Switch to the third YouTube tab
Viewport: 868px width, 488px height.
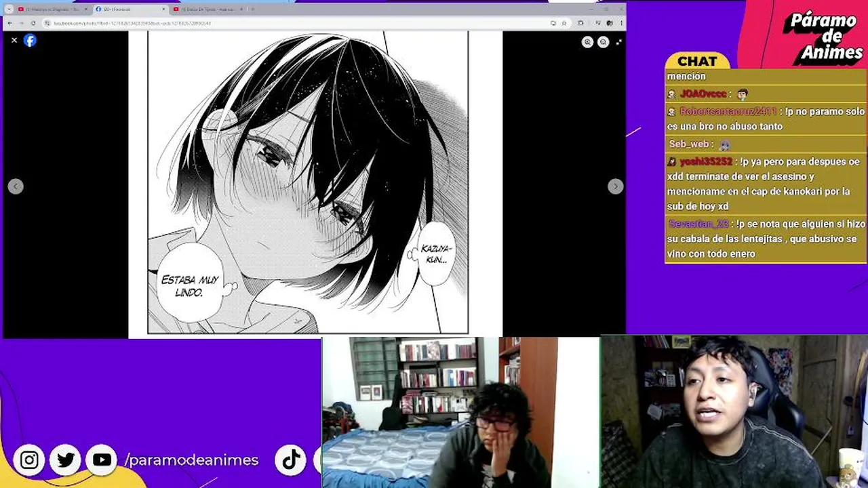pos(208,9)
